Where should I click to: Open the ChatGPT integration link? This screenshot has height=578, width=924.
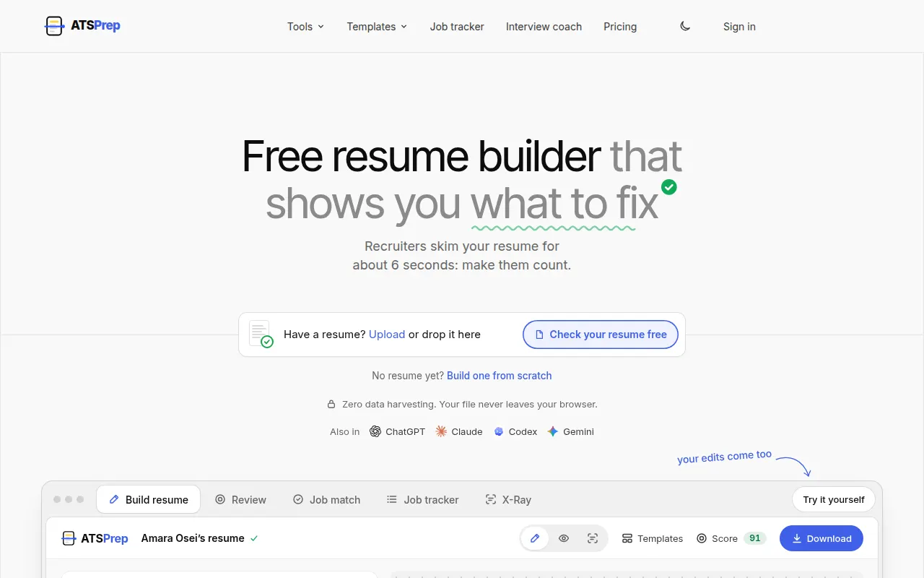coord(397,431)
